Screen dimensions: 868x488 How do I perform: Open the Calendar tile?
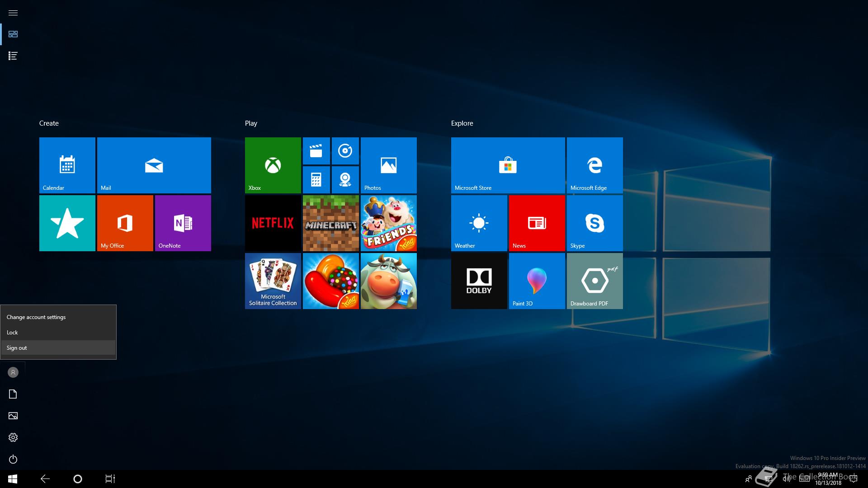67,165
